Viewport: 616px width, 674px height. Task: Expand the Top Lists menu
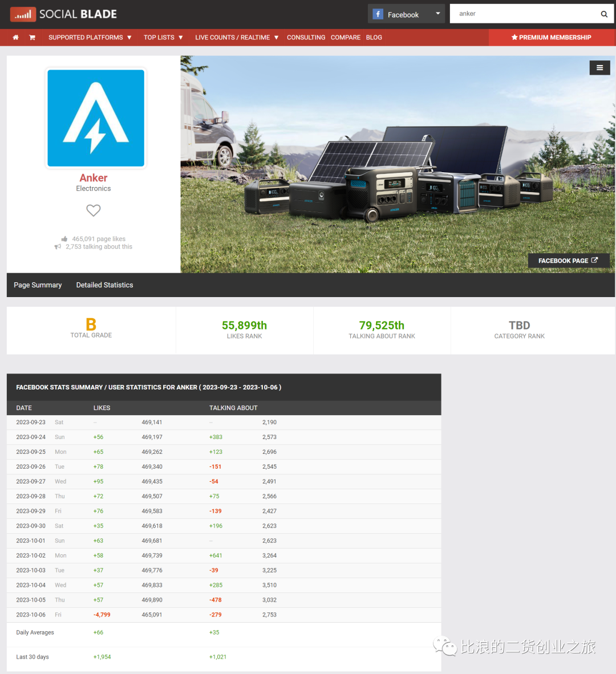pyautogui.click(x=163, y=38)
